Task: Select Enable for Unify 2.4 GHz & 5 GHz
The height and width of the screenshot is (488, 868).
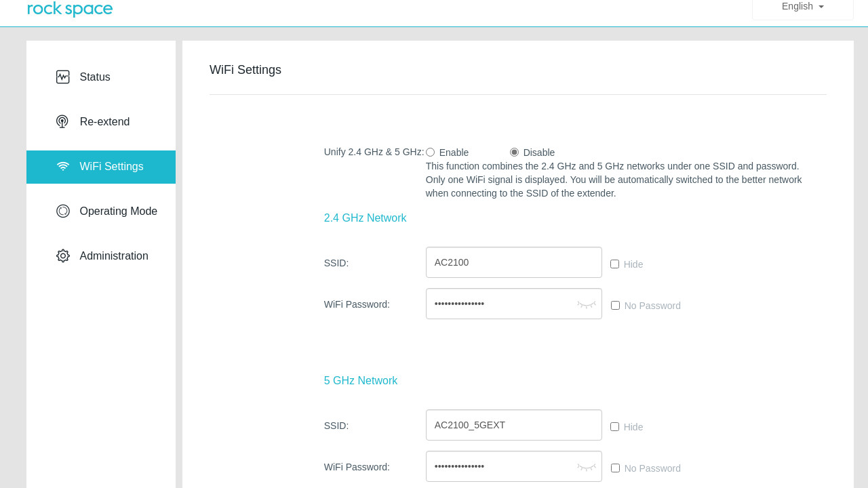Action: click(430, 152)
